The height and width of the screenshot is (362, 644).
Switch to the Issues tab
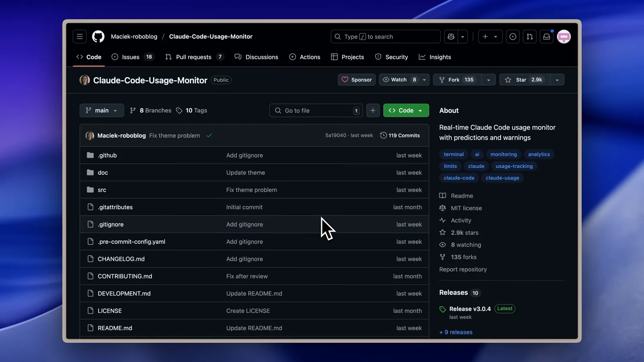pyautogui.click(x=133, y=57)
